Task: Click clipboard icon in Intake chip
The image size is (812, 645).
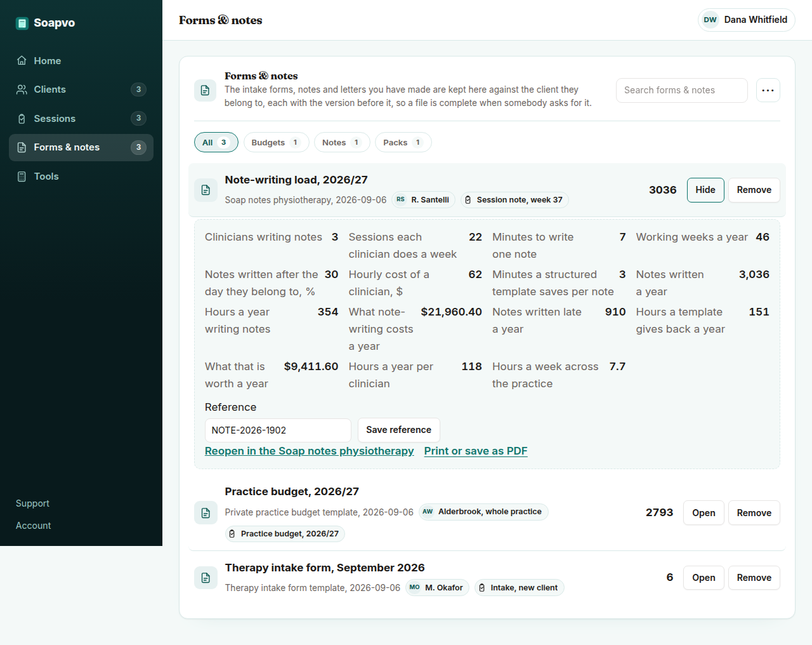Action: click(x=481, y=588)
